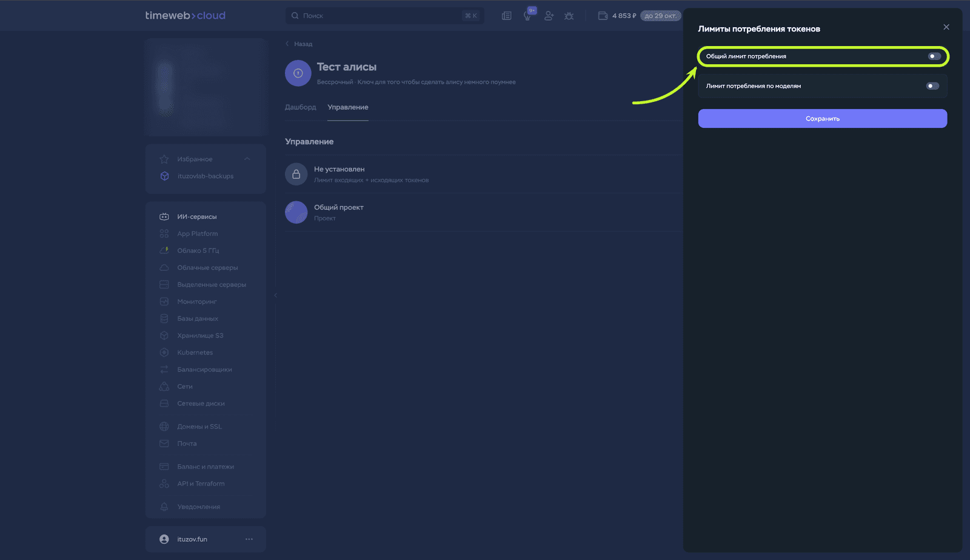Focus the "Поиск" search field

[x=384, y=16]
